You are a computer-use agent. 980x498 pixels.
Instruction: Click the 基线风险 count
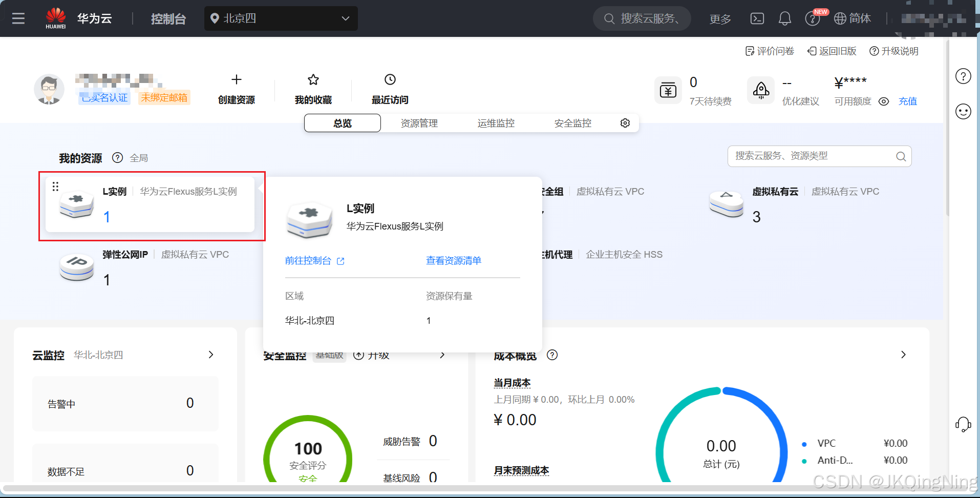(x=433, y=478)
